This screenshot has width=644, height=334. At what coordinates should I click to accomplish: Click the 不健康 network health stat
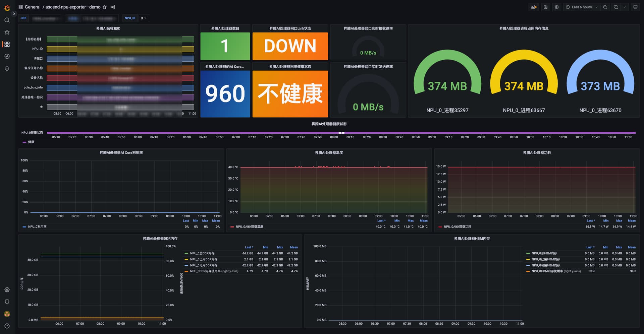[290, 94]
